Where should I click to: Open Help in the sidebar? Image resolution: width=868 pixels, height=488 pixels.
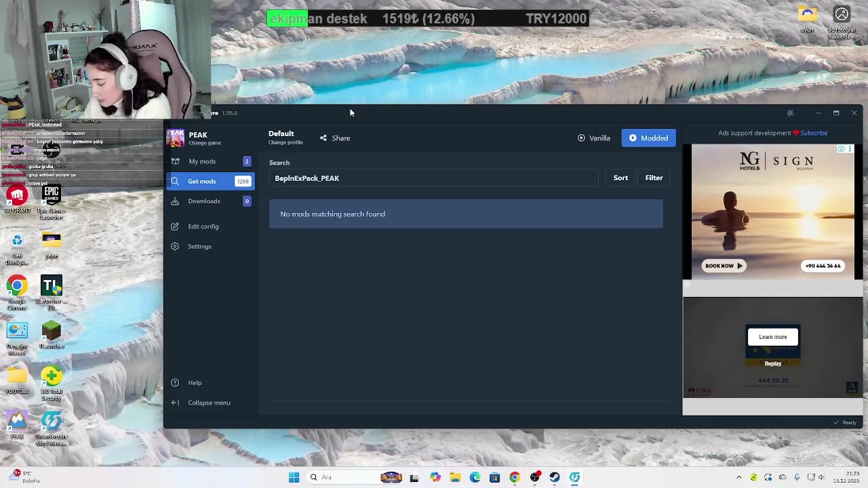point(210,382)
